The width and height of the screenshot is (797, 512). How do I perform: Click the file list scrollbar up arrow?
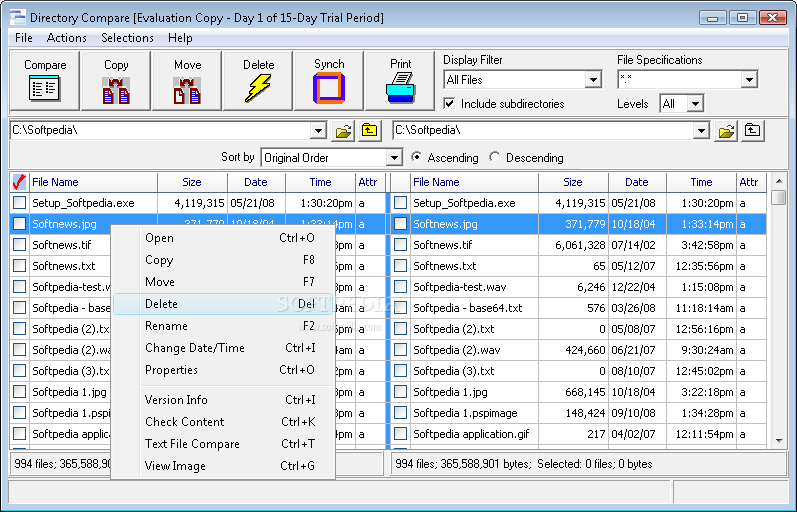[x=779, y=181]
